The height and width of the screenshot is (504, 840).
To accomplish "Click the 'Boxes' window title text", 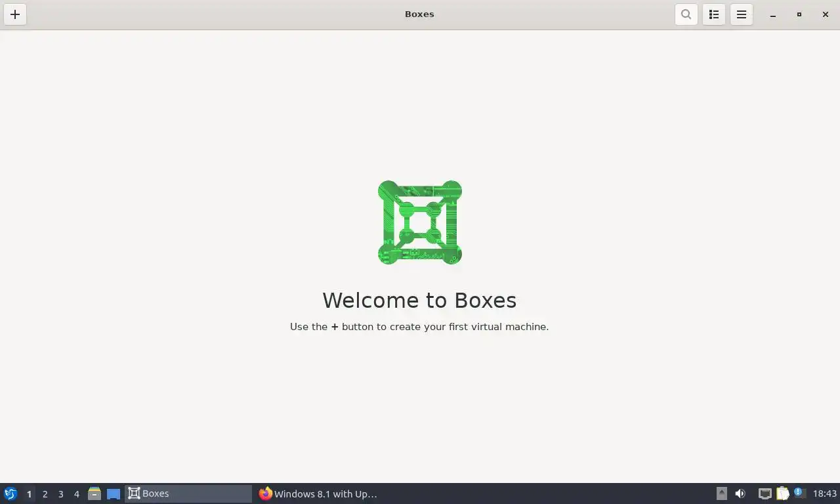I will click(419, 14).
